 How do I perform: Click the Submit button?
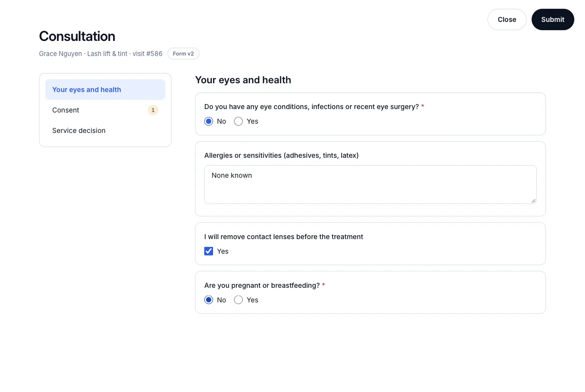553,19
